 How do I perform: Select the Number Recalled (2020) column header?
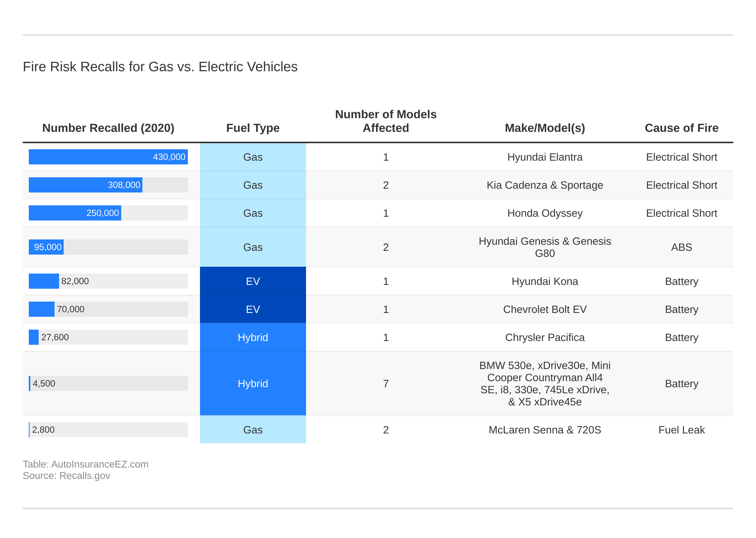tap(109, 128)
